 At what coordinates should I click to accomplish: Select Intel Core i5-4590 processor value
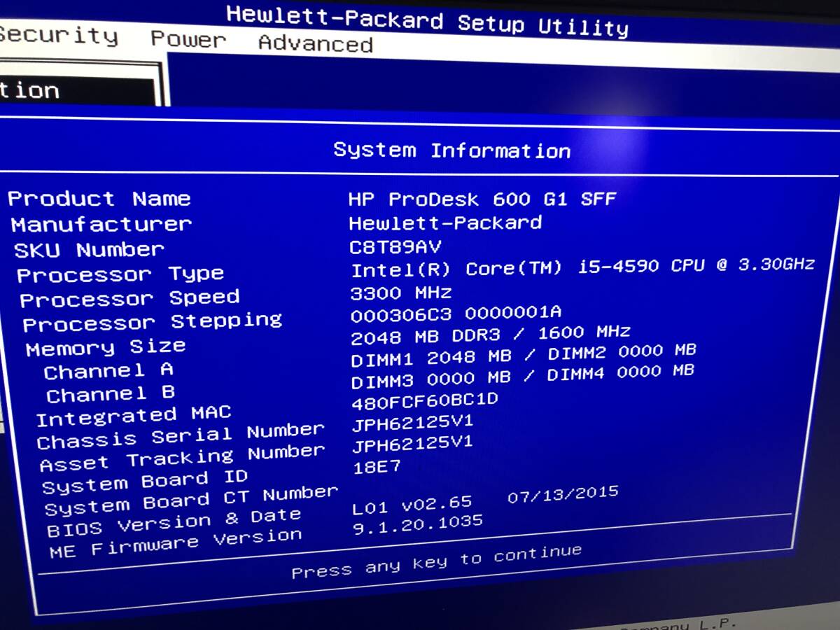point(583,267)
